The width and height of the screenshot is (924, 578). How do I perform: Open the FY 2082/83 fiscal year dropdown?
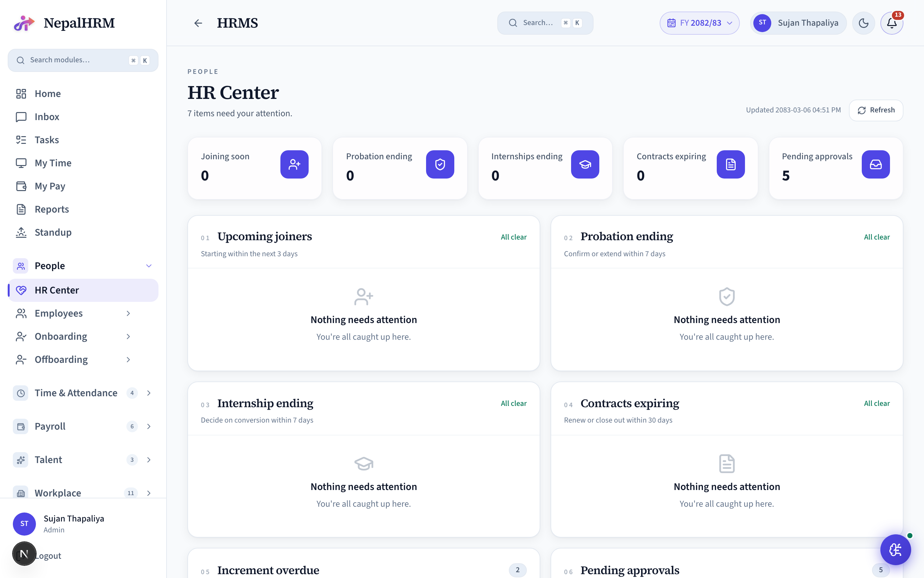coord(699,23)
